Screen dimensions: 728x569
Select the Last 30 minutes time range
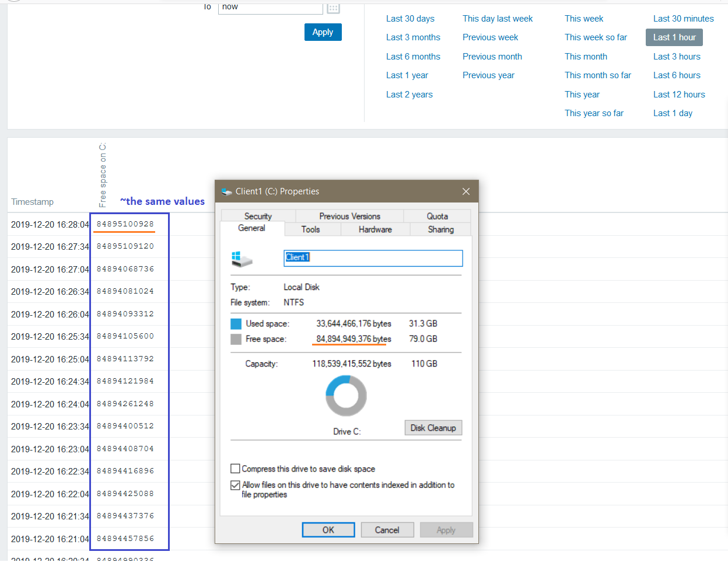(x=683, y=19)
